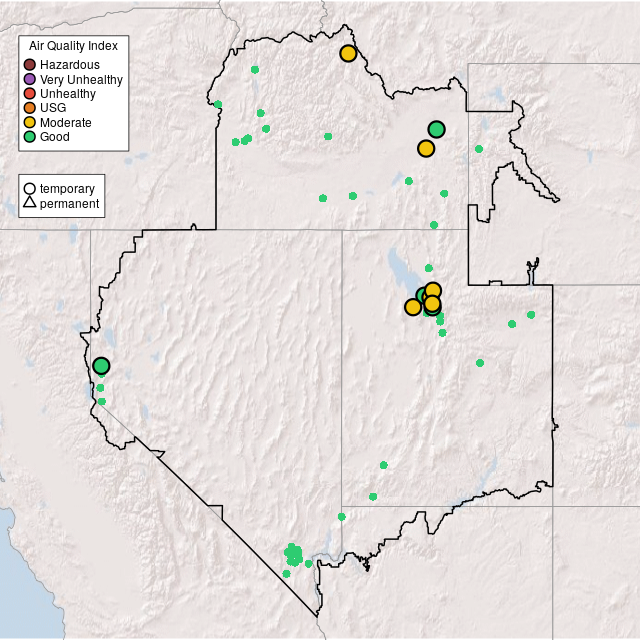This screenshot has height=640, width=640.
Task: Click the 'temporary' legend label text
Action: [67, 189]
